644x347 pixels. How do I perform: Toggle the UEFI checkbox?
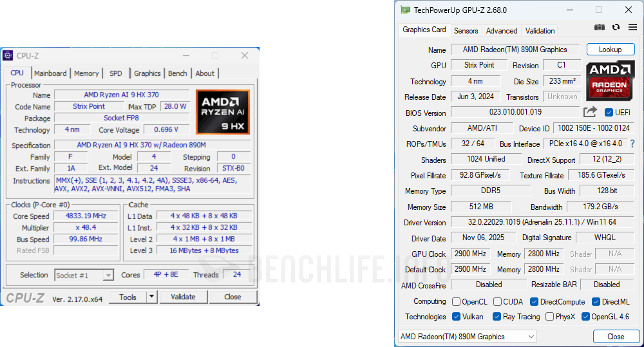coord(609,113)
